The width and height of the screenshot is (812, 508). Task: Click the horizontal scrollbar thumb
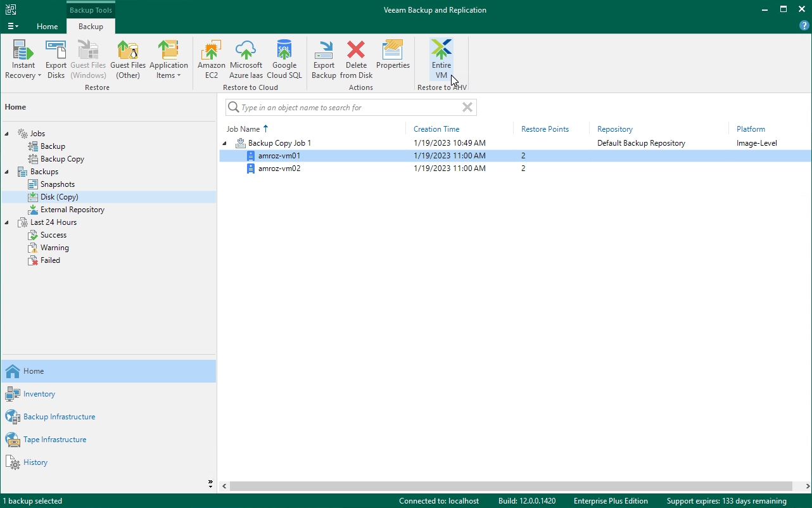tap(511, 486)
